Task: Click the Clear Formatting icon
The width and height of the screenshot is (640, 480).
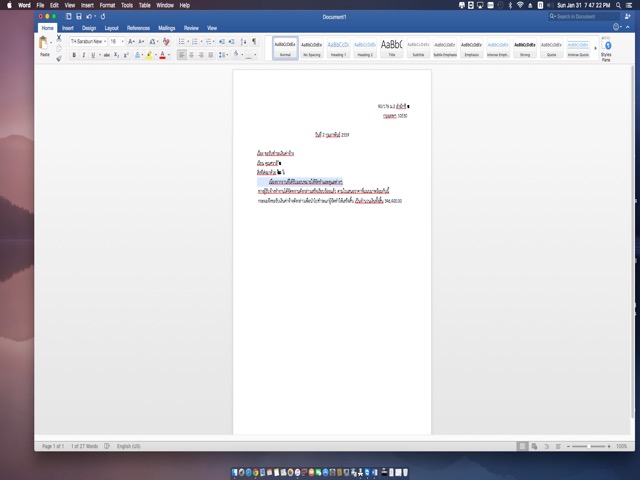Action: (x=165, y=41)
